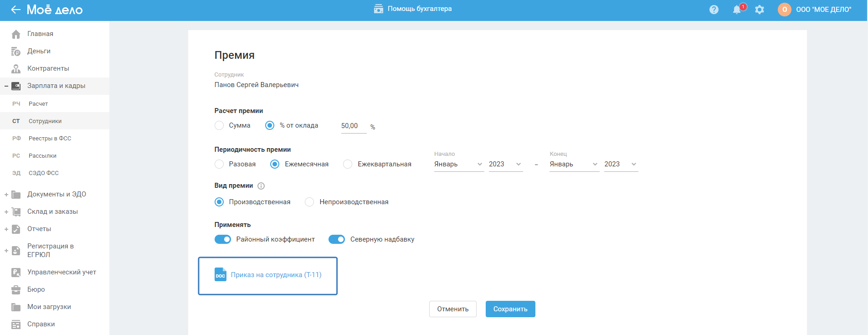
Task: Click the employee name Панов Сергей Валерьевич
Action: click(x=257, y=85)
